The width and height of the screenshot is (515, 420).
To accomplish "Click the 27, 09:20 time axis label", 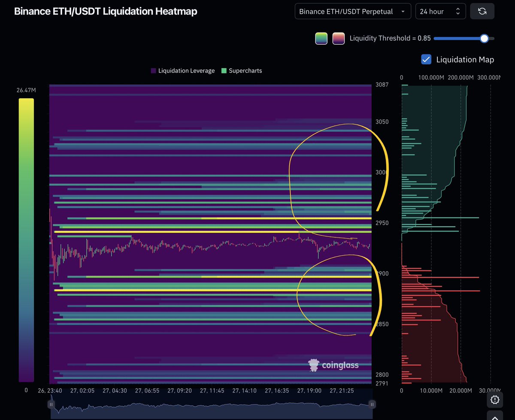I will pos(180,391).
